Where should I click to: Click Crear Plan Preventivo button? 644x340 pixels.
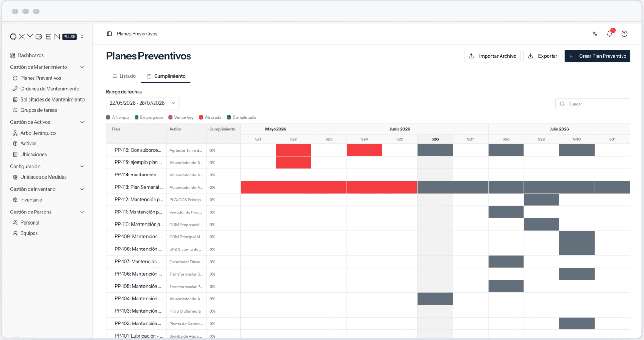[597, 56]
